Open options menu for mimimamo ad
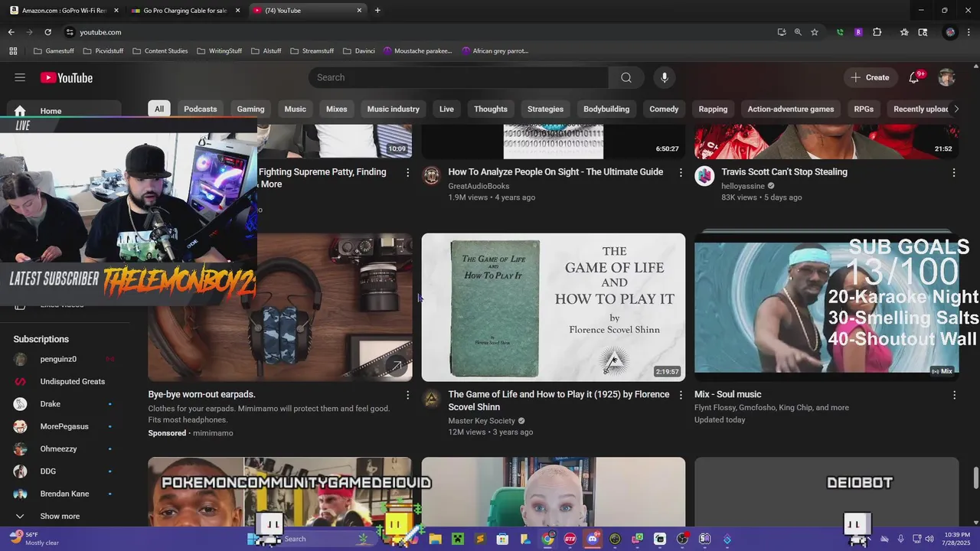The height and width of the screenshot is (551, 980). tap(407, 396)
